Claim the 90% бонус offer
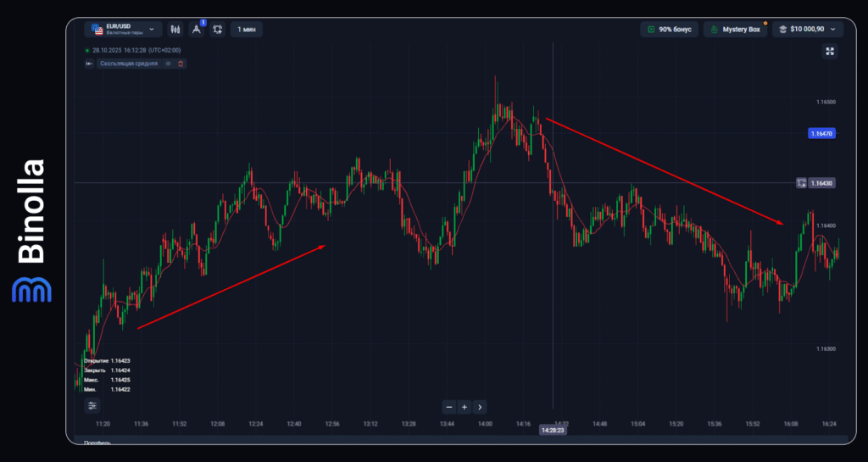The image size is (868, 462). [670, 30]
